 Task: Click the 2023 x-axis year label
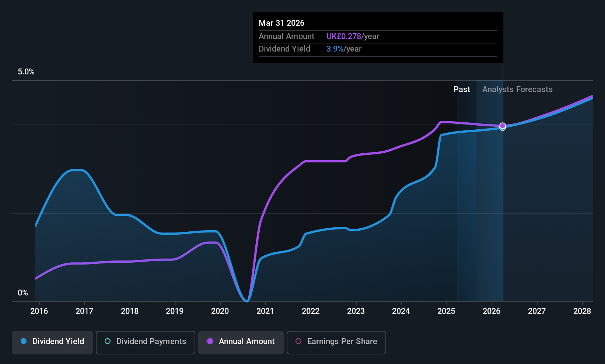tap(356, 311)
